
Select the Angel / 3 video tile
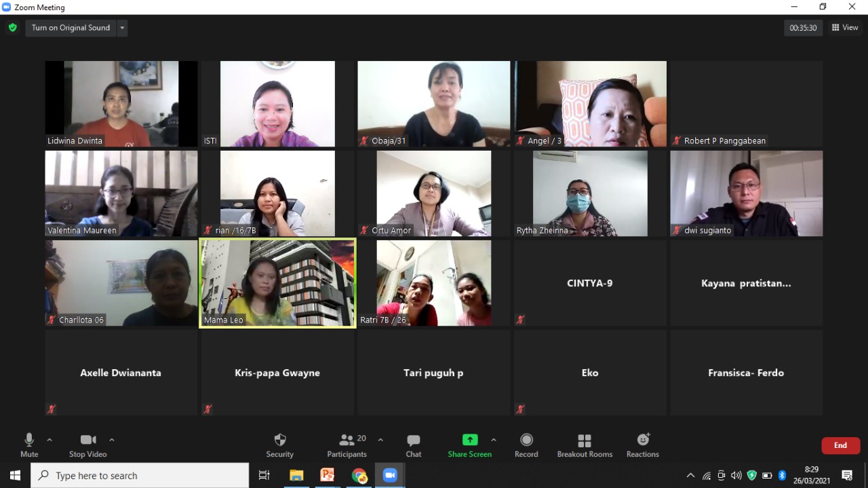tap(590, 104)
